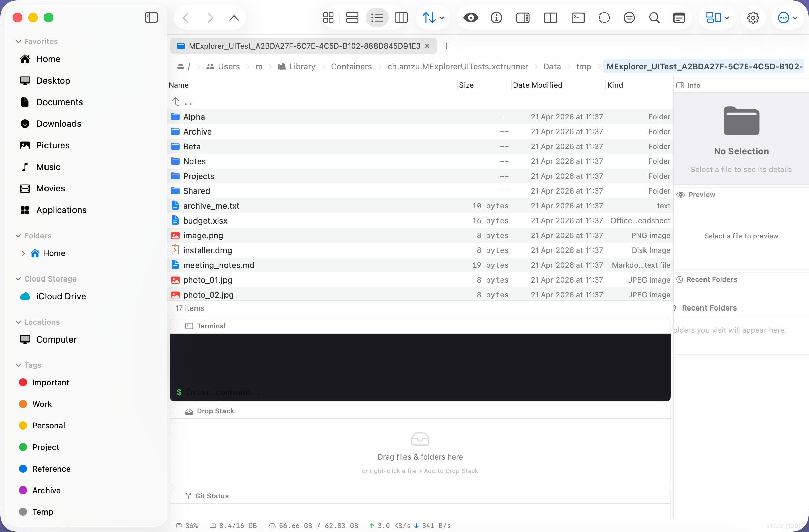Screen dimensions: 809x532
Task: Add a new tab with plus button
Action: [447, 46]
